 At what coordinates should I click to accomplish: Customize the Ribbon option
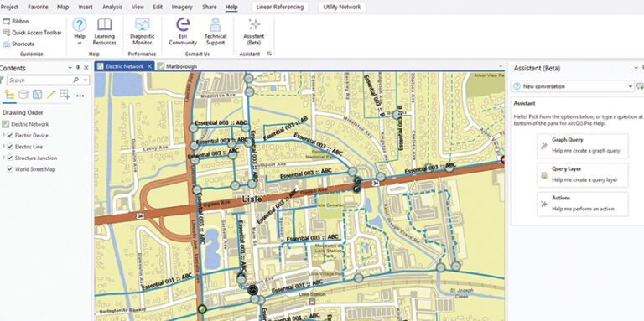pos(16,21)
